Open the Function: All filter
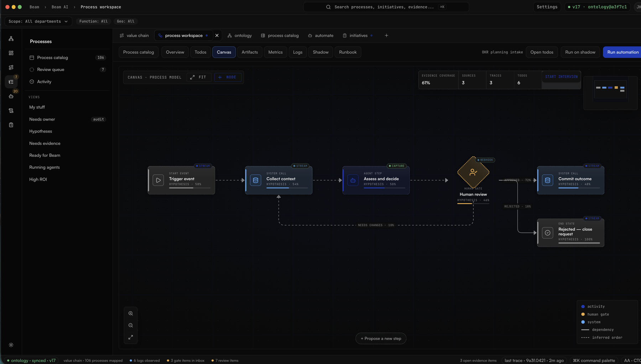 [x=93, y=21]
